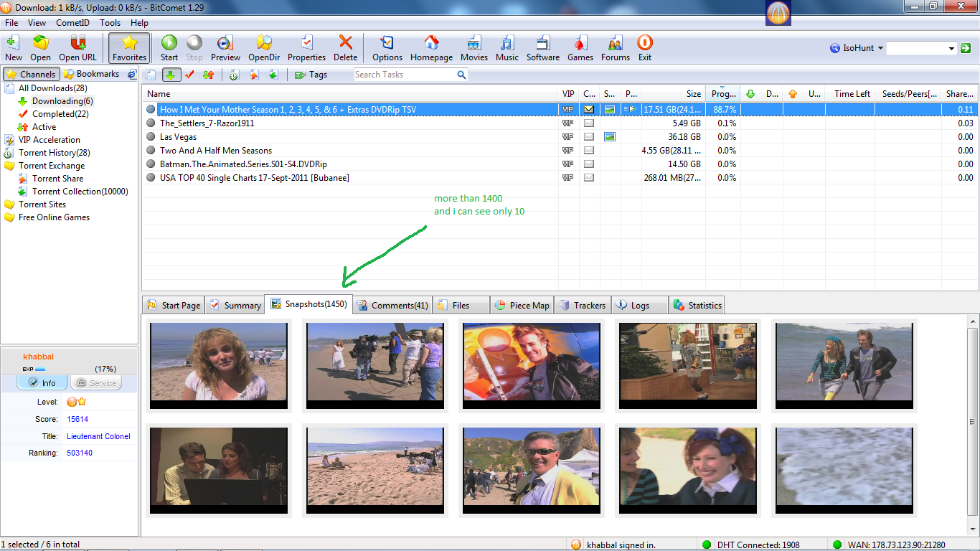Open the Tools menu
980x551 pixels.
[110, 23]
